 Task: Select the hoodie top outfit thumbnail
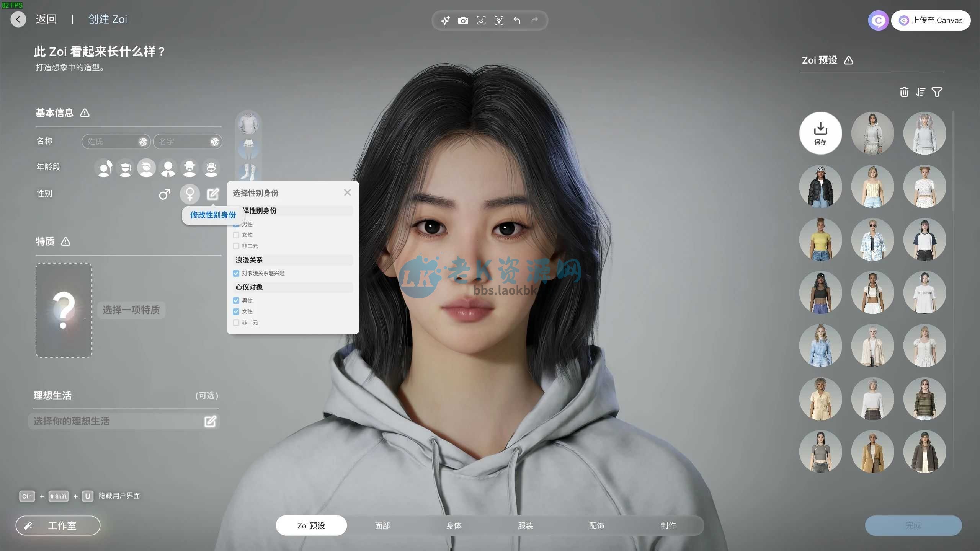[x=248, y=123]
